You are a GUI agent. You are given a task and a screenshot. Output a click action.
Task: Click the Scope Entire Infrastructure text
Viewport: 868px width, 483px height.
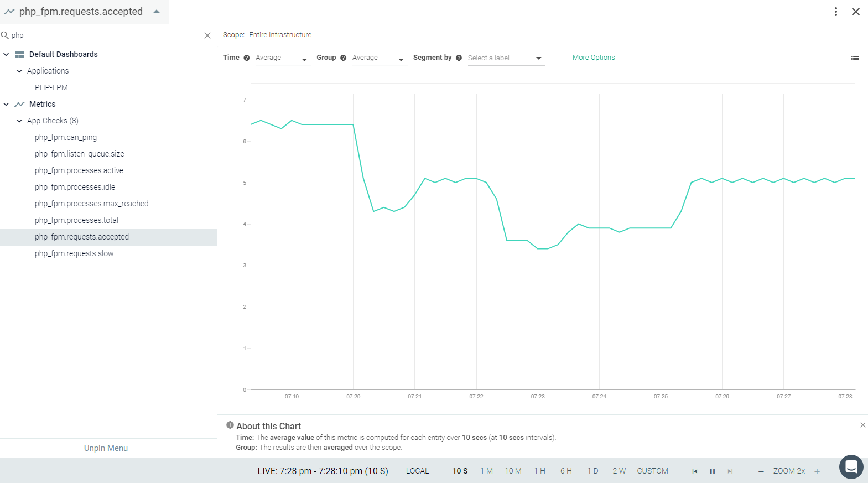pyautogui.click(x=280, y=35)
